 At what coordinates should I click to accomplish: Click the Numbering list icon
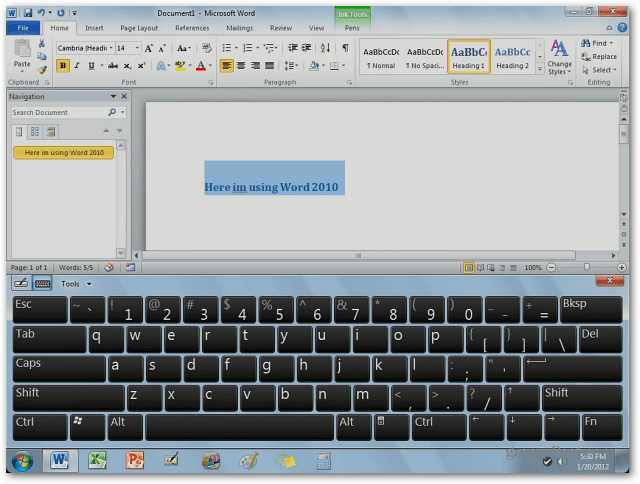(248, 48)
